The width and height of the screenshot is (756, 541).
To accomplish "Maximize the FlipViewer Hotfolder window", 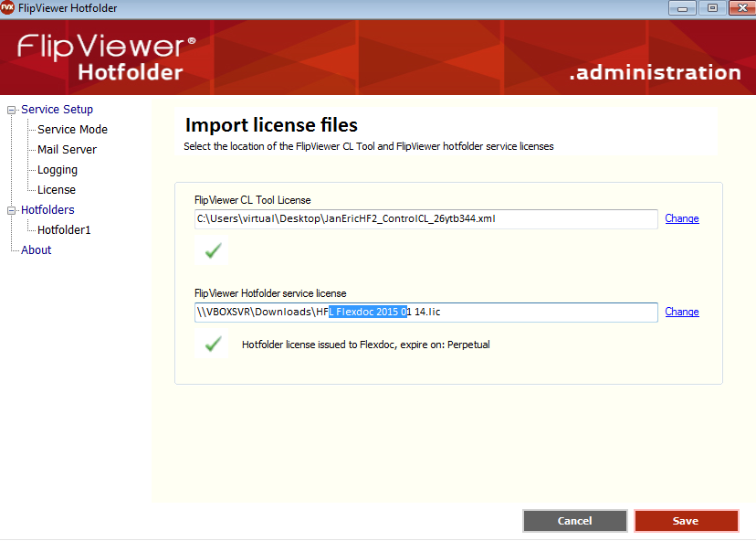I will 712,8.
